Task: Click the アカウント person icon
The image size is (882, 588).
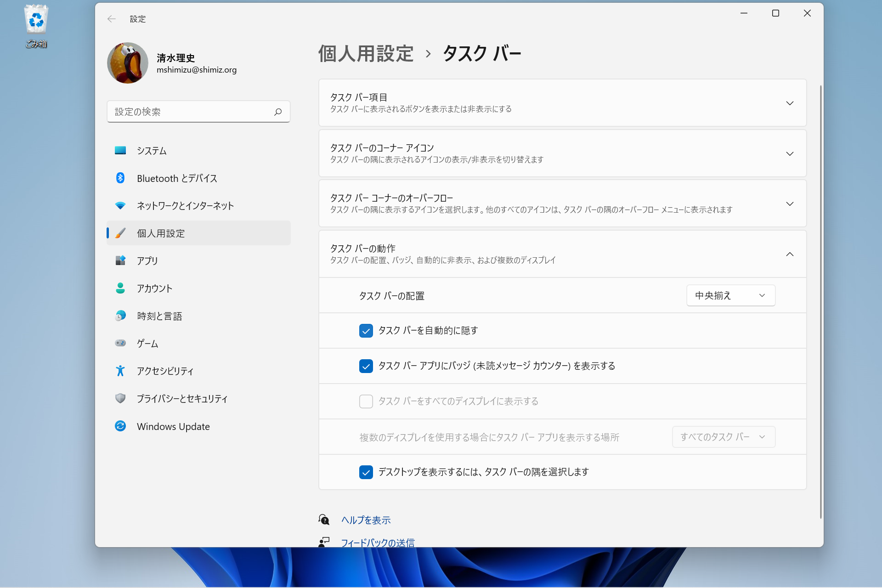Action: (x=120, y=288)
